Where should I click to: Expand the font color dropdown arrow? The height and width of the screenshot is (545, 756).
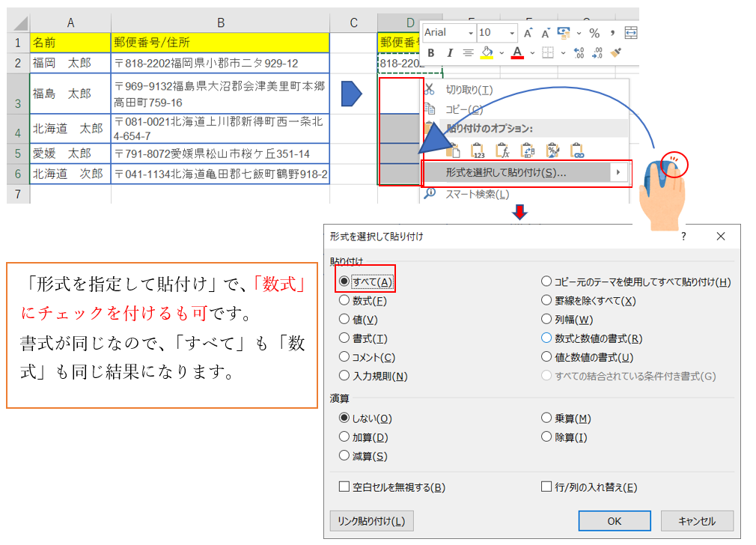click(532, 53)
